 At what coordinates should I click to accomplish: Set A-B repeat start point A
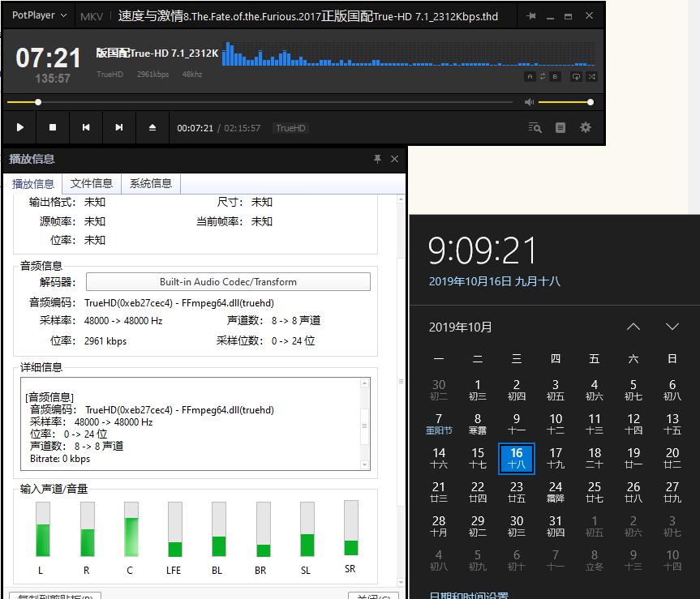(530, 77)
